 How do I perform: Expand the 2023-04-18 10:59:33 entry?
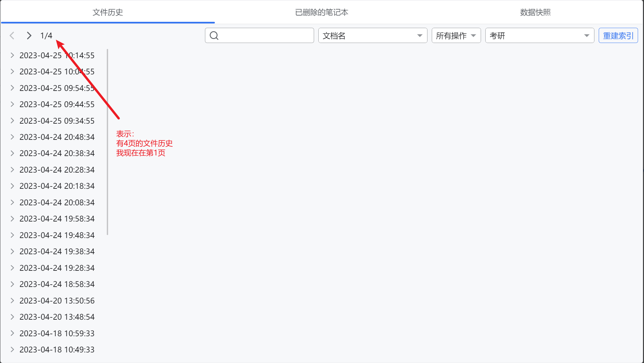click(x=12, y=333)
